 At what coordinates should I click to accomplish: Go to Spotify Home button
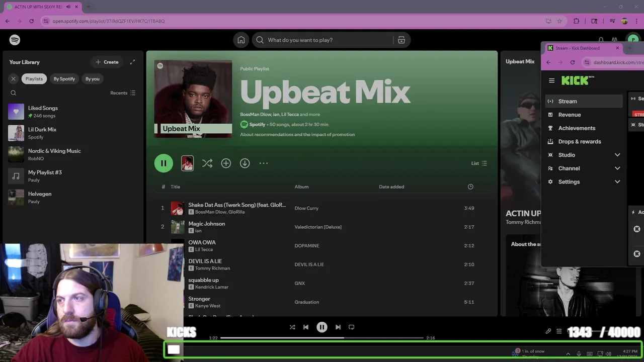(x=241, y=40)
